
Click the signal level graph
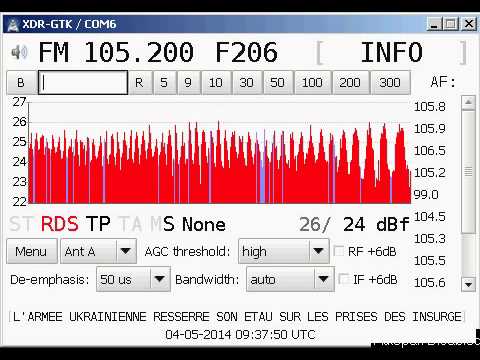219,152
